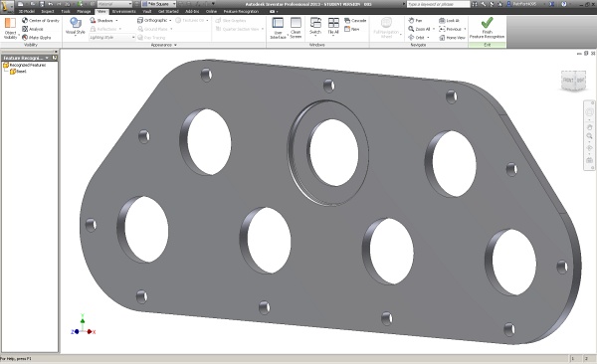Select the Base1 feature in browser tree
This screenshot has width=597, height=364.
pos(19,72)
